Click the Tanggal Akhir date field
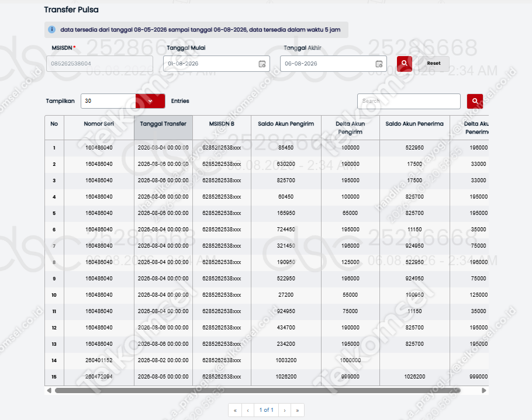The image size is (532, 420). [333, 64]
